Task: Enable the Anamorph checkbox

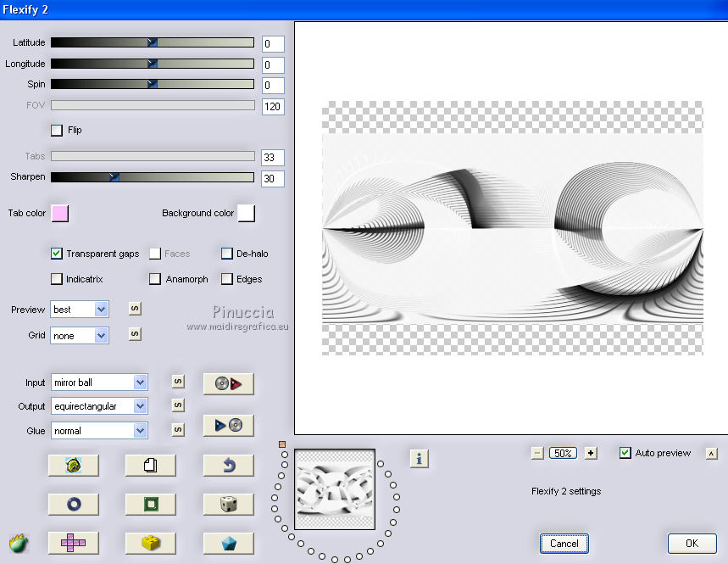Action: coord(155,279)
